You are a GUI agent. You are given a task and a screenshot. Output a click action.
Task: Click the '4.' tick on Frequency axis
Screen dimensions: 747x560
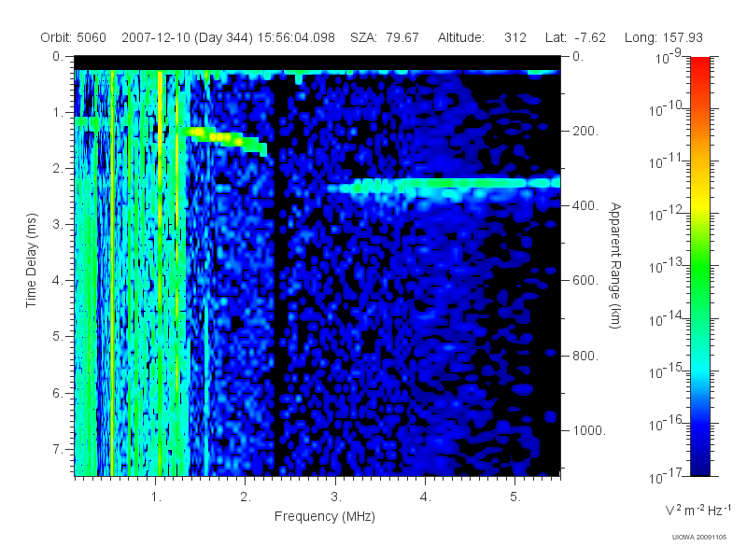tap(426, 497)
